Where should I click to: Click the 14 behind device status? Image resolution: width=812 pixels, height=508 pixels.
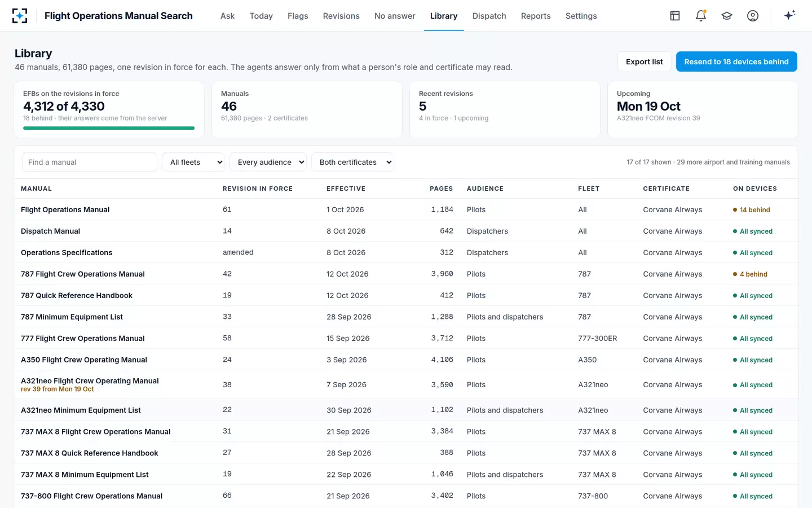pos(751,209)
